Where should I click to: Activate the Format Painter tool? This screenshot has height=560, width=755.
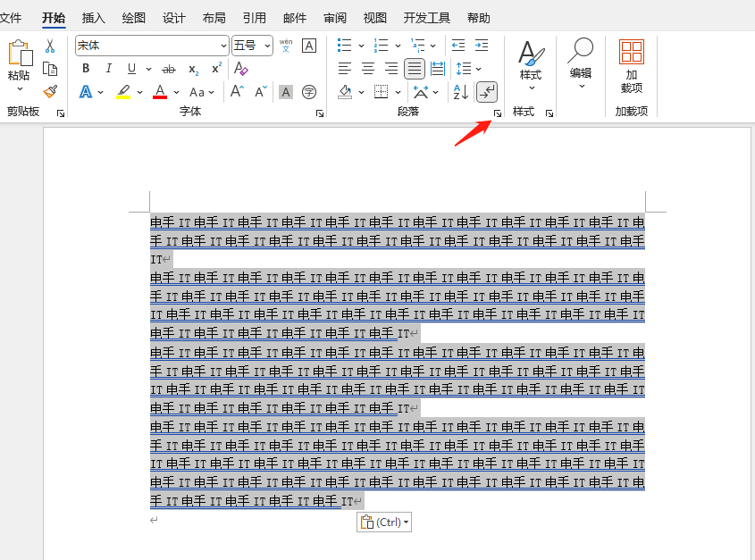tap(51, 92)
